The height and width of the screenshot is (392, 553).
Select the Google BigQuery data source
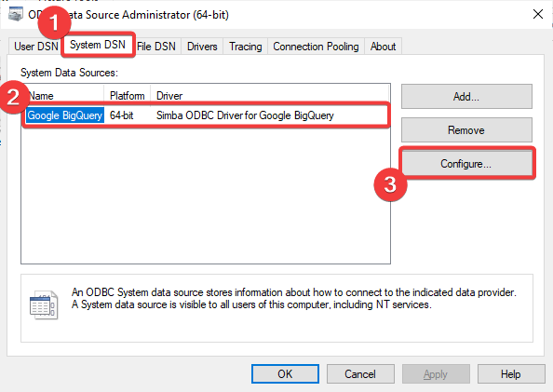click(65, 115)
